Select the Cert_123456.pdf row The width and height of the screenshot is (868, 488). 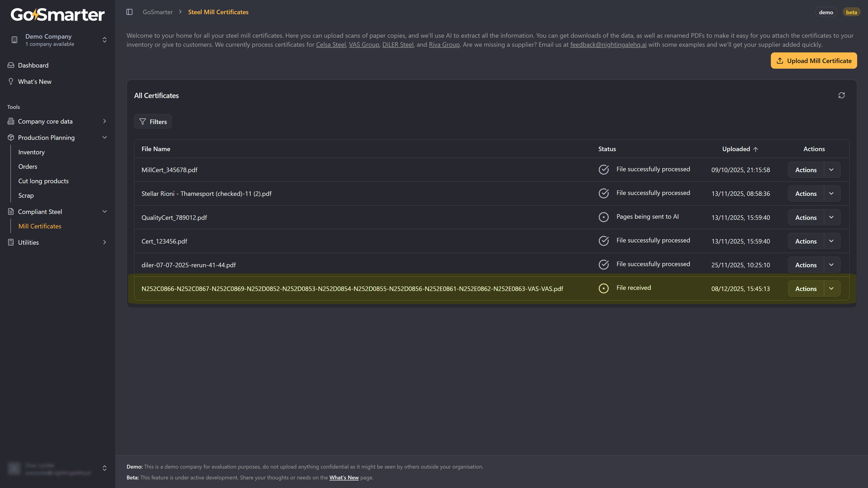tap(164, 241)
